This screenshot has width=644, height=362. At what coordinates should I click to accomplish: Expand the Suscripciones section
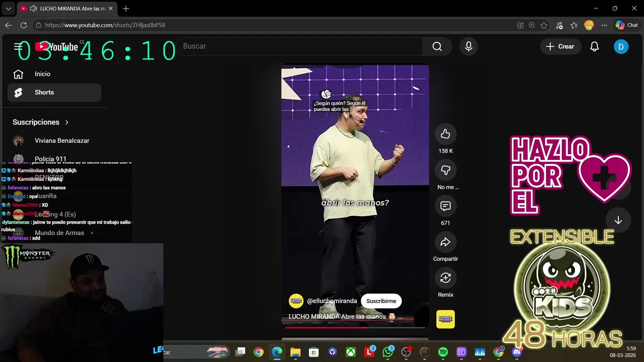click(41, 122)
